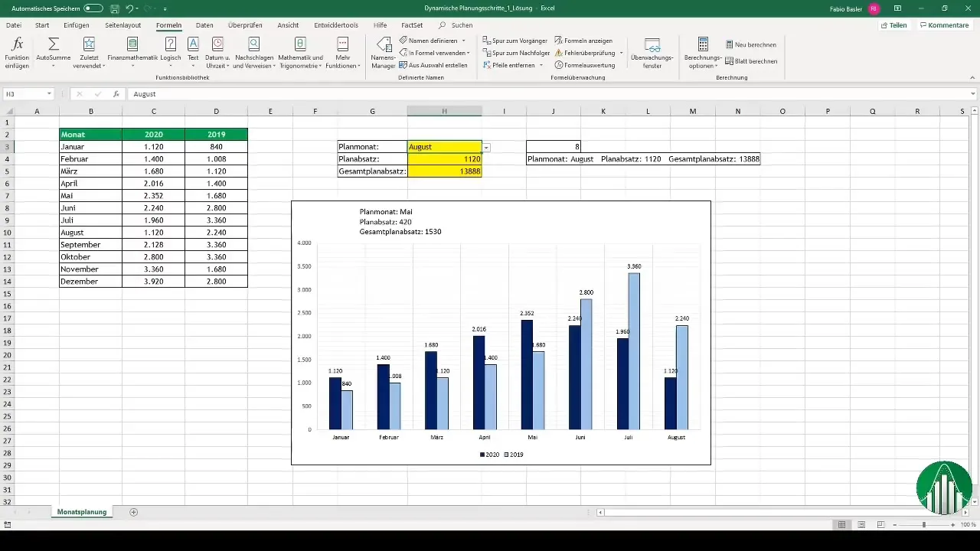Open the FactSet tab
Image resolution: width=980 pixels, height=551 pixels.
[x=412, y=25]
